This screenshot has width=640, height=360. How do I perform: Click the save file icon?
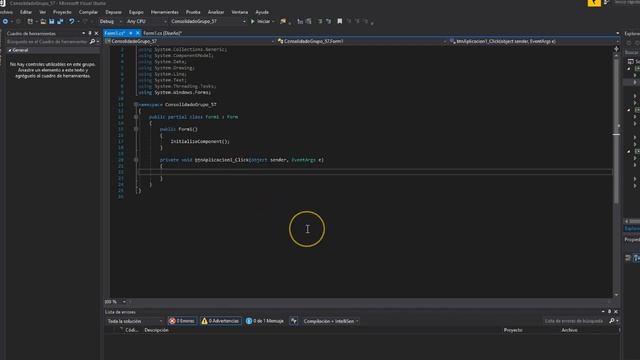(x=51, y=21)
